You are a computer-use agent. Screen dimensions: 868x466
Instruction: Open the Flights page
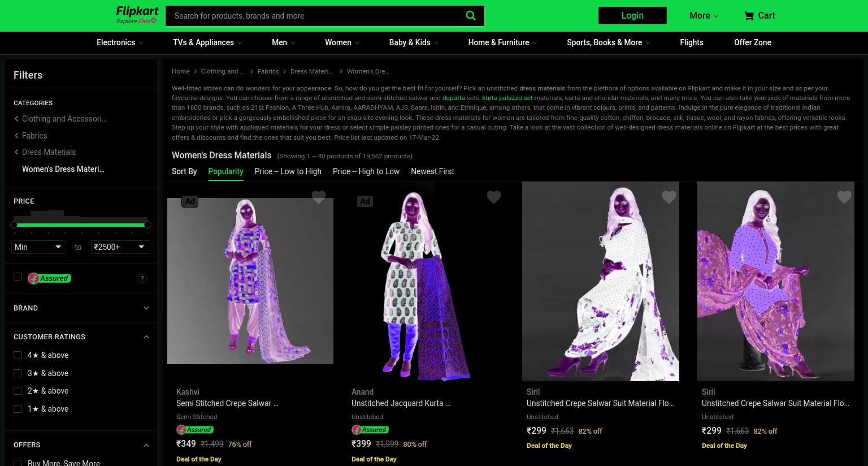point(692,42)
